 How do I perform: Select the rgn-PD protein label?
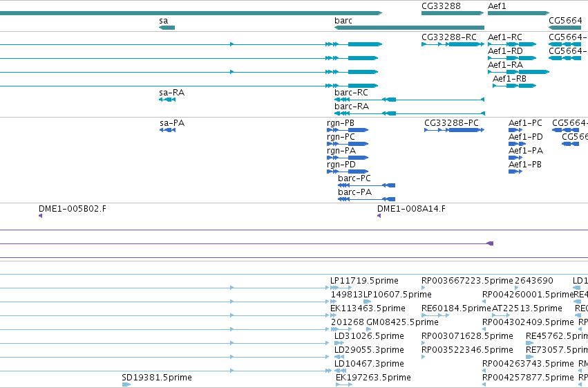point(341,165)
